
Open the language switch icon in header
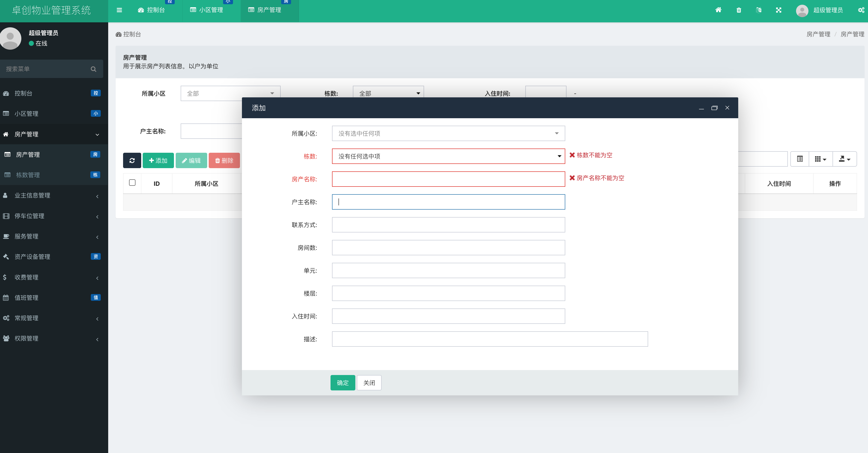(x=759, y=10)
